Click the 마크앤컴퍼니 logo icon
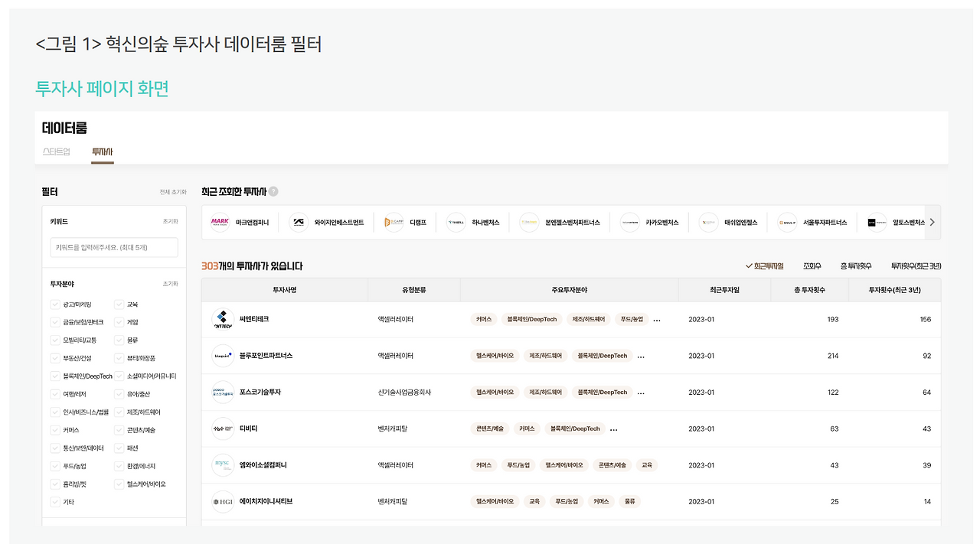Viewport: 980px width, 544px height. (220, 223)
